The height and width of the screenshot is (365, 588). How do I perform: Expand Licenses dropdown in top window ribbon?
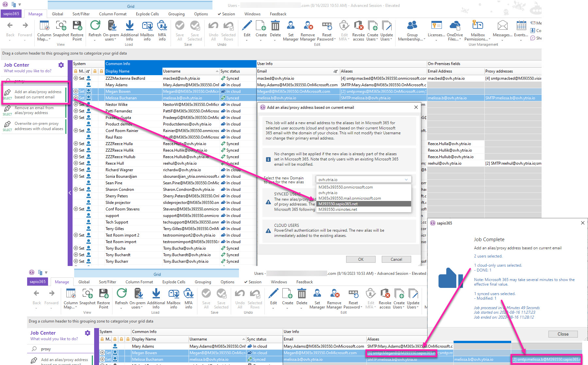(436, 40)
